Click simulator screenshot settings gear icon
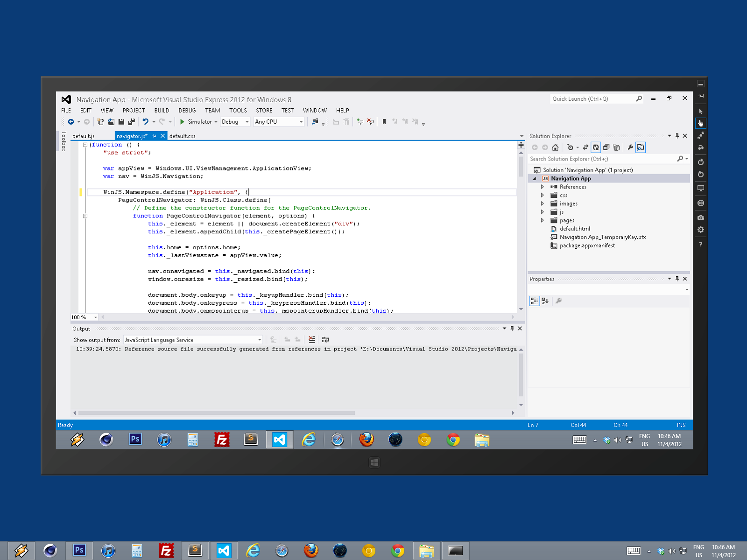 (x=701, y=230)
